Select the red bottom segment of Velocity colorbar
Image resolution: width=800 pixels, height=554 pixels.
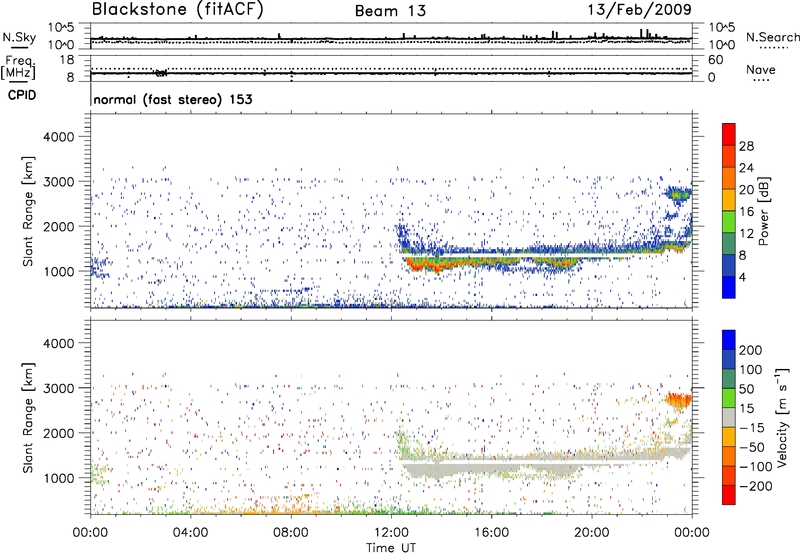tap(729, 495)
